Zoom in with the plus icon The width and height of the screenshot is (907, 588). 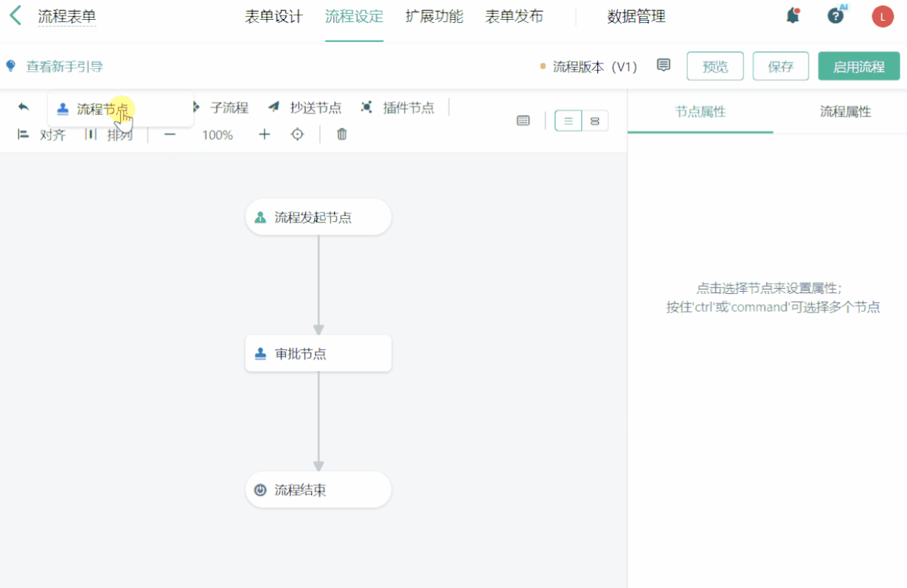tap(265, 135)
